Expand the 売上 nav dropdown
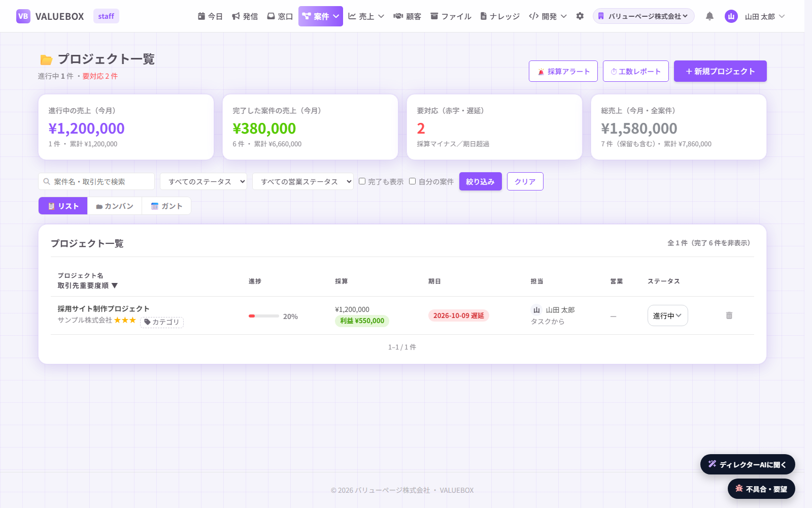The width and height of the screenshot is (812, 508). click(366, 16)
